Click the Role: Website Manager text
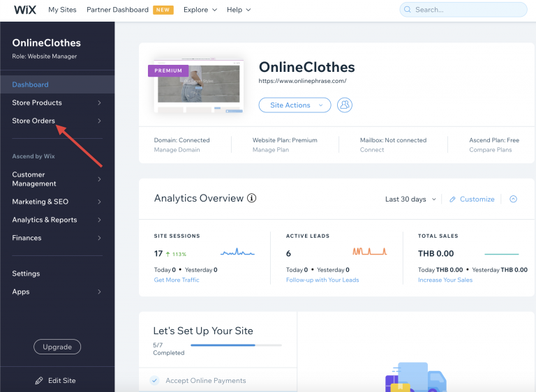 (45, 56)
